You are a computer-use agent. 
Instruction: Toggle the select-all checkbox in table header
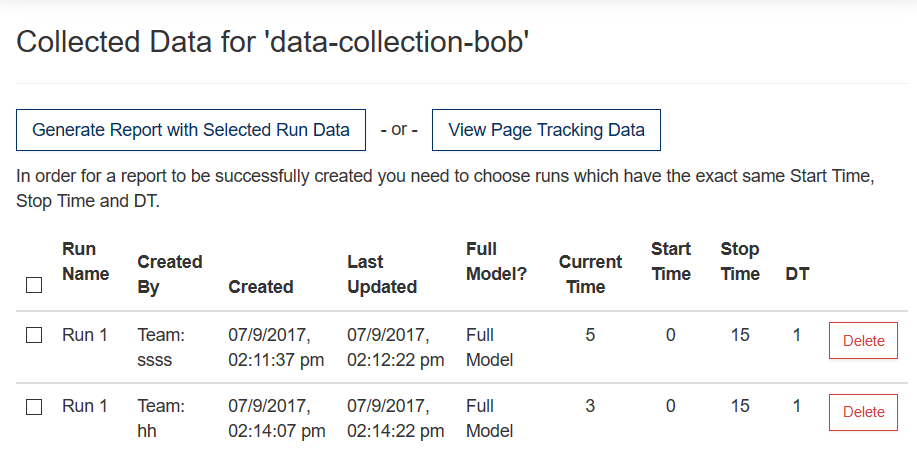(x=34, y=286)
